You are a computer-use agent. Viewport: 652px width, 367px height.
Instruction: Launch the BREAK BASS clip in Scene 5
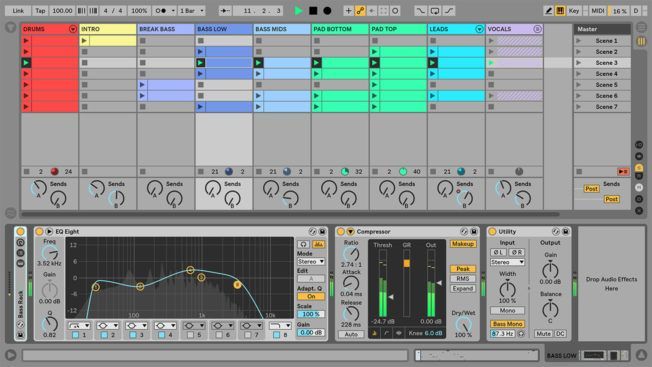(x=142, y=85)
